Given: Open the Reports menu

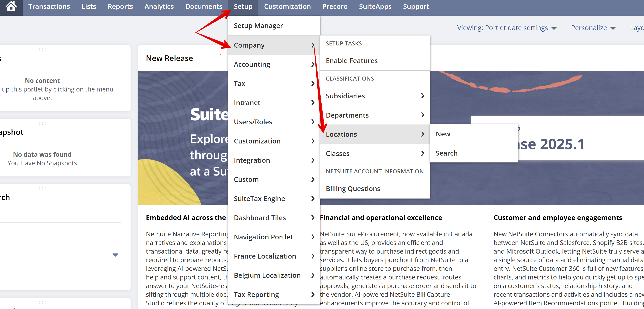Looking at the screenshot, I should [x=120, y=7].
